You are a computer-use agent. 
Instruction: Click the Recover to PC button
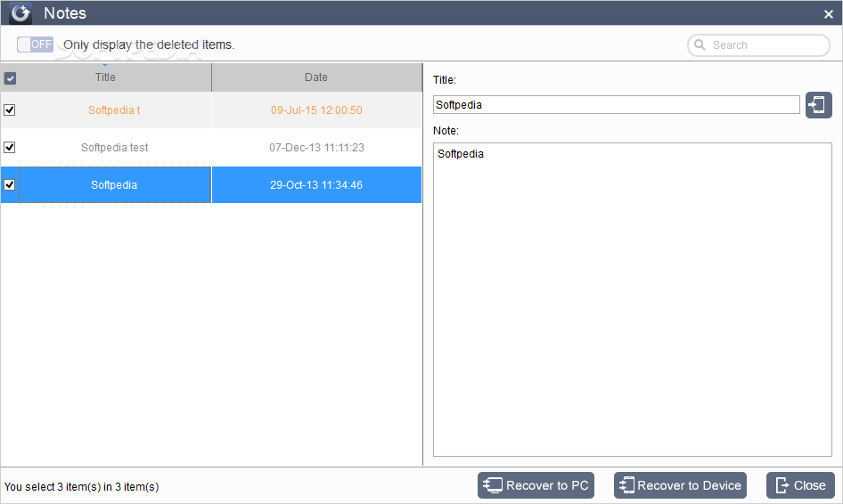pos(536,485)
